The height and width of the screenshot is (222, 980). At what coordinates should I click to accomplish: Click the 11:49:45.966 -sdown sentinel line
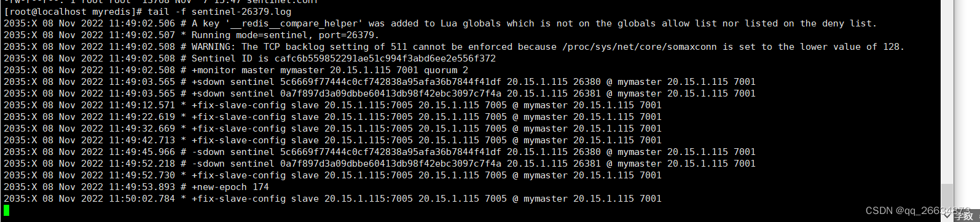(379, 152)
